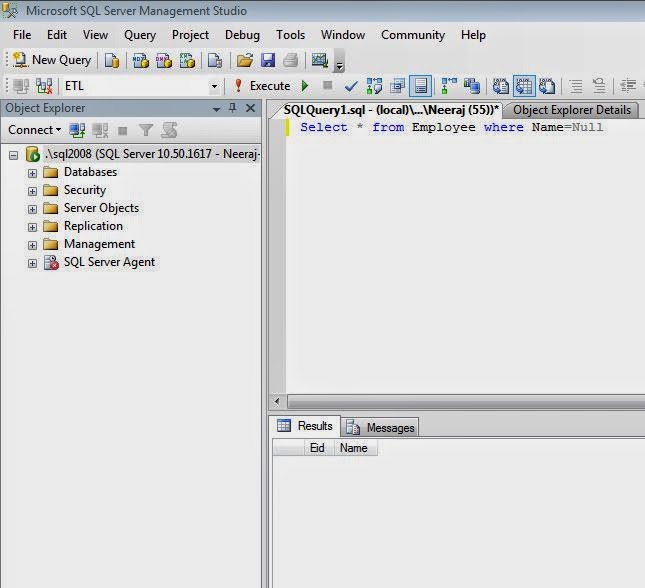The image size is (645, 588).
Task: Click the Analysis Services DMX Query icon
Action: (164, 60)
